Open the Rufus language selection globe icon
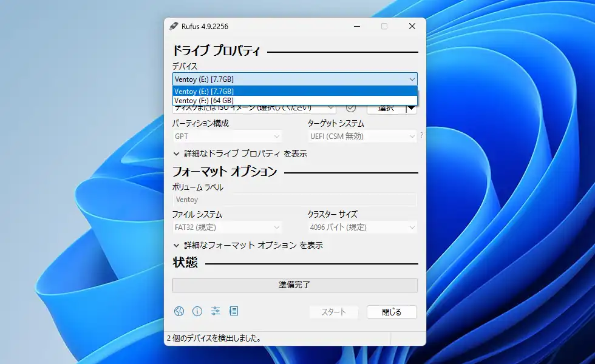 point(179,311)
